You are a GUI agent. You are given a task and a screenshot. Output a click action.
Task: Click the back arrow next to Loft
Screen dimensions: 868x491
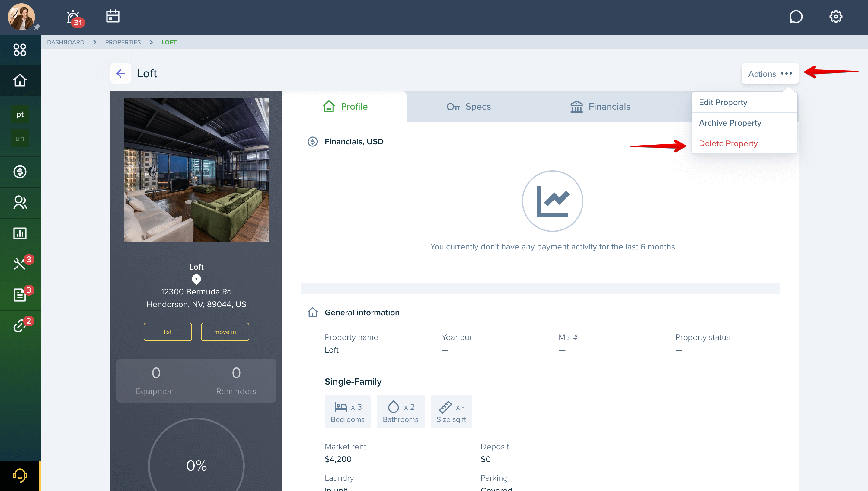[x=121, y=73]
